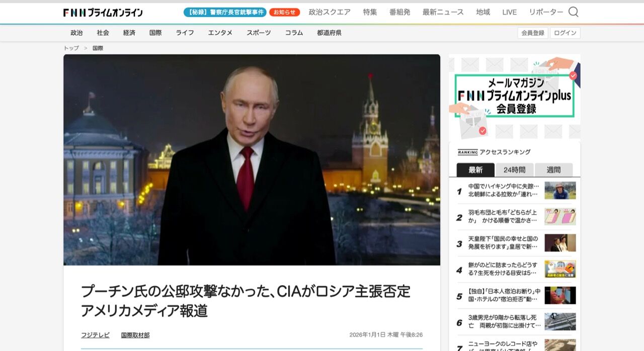This screenshot has height=351, width=644.
Task: Open the LIVE section
Action: [509, 12]
